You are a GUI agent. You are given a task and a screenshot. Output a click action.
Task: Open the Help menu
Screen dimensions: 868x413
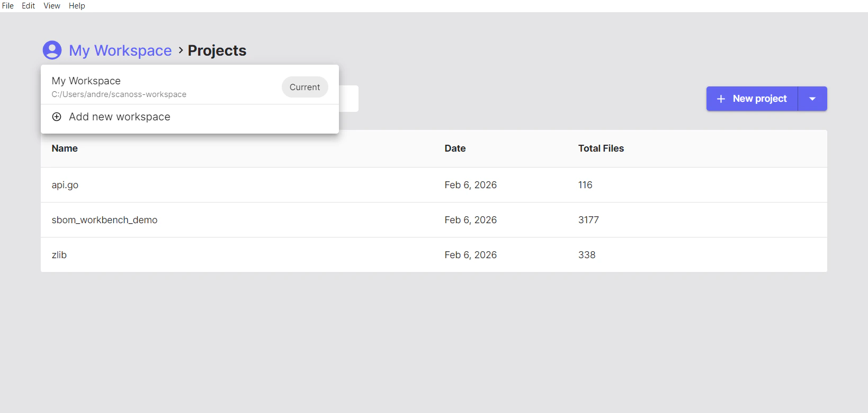coord(77,6)
